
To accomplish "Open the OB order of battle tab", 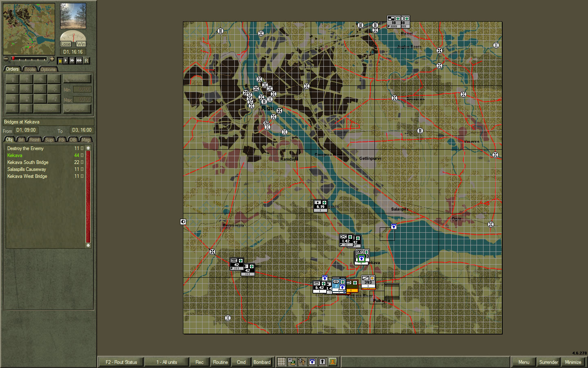I will tap(73, 139).
